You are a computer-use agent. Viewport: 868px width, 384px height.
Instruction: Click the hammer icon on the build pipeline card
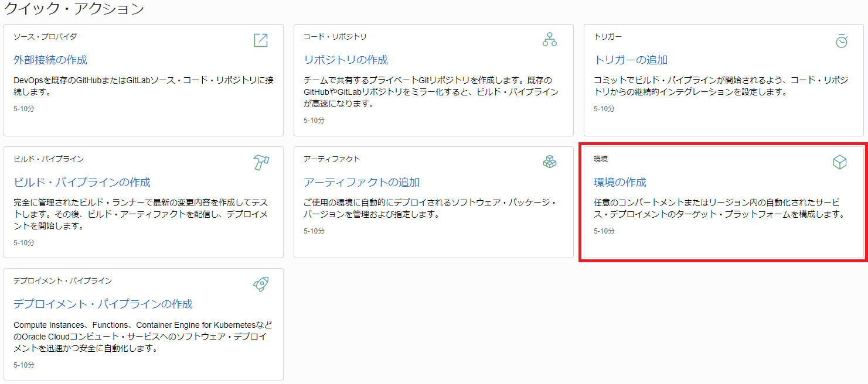tap(261, 162)
